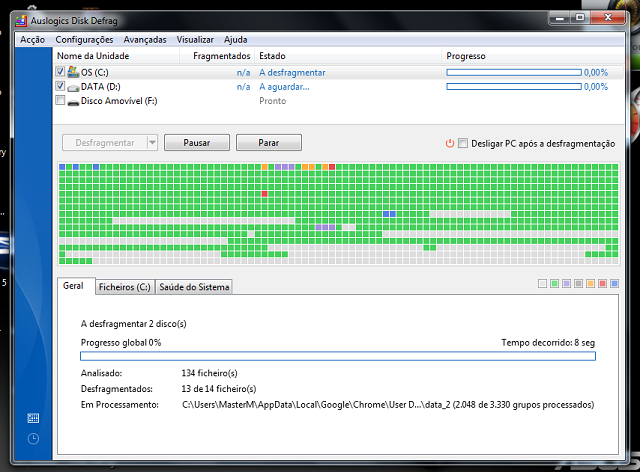This screenshot has width=640, height=472.
Task: Click the red power shutdown icon
Action: tap(450, 143)
